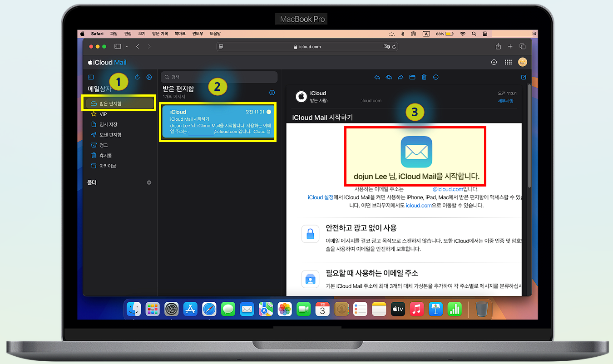Open account avatar in iCloud header
This screenshot has height=364, width=613.
[523, 62]
